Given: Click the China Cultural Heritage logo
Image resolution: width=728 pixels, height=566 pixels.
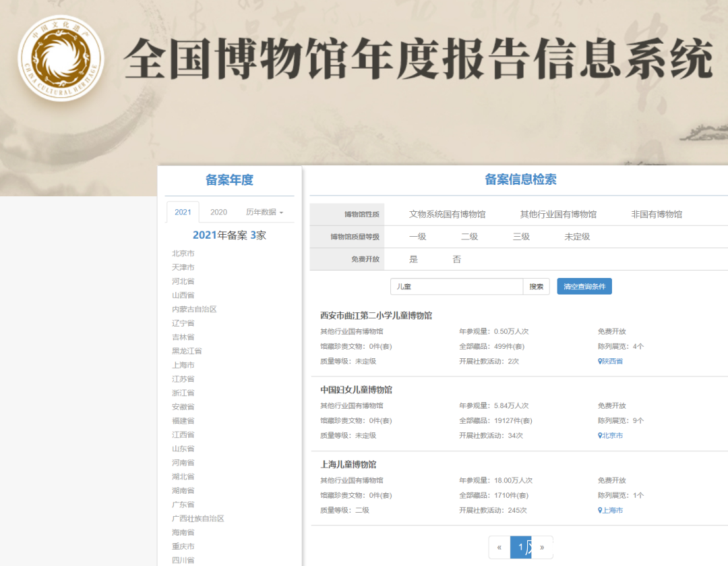Looking at the screenshot, I should 61,58.
